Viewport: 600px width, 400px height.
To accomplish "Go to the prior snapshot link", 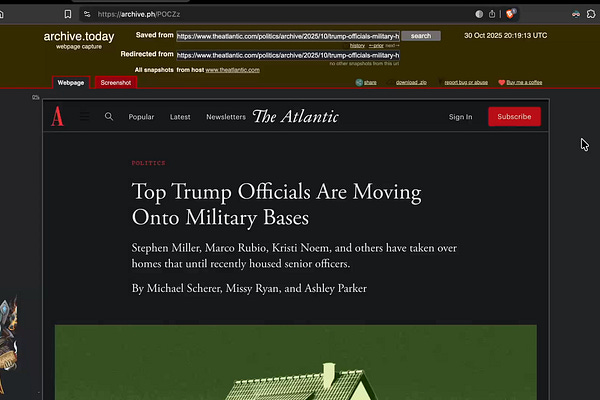I will point(376,46).
